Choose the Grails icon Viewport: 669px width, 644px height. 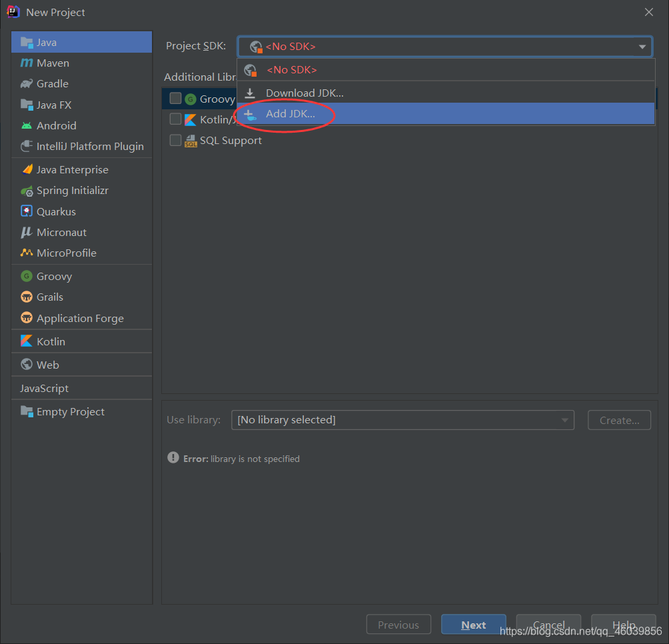[x=27, y=297]
